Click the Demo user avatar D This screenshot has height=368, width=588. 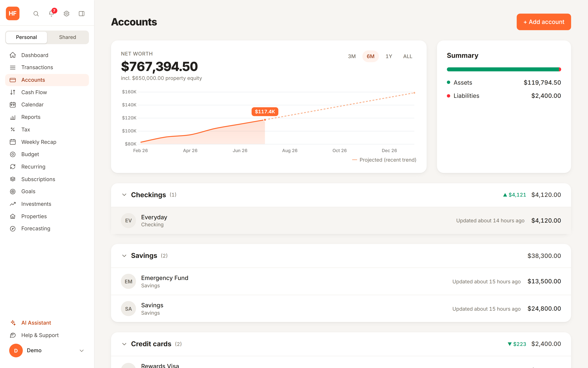[16, 351]
